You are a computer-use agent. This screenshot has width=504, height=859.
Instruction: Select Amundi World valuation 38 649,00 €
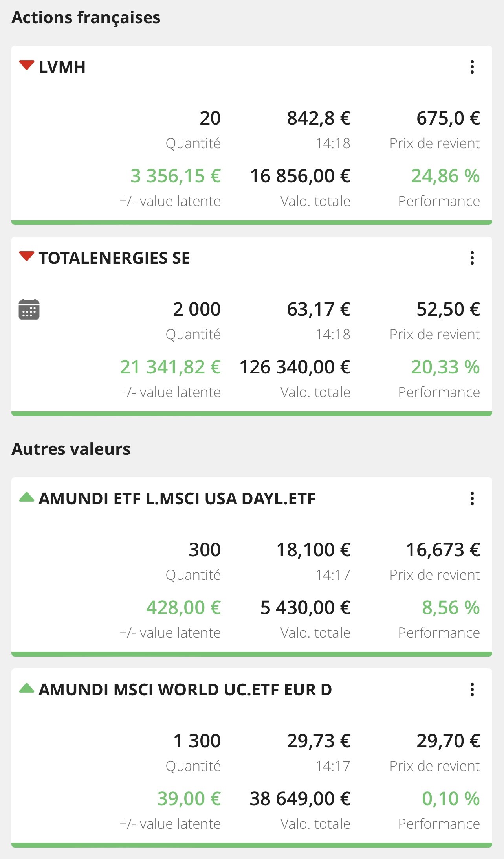point(300,798)
